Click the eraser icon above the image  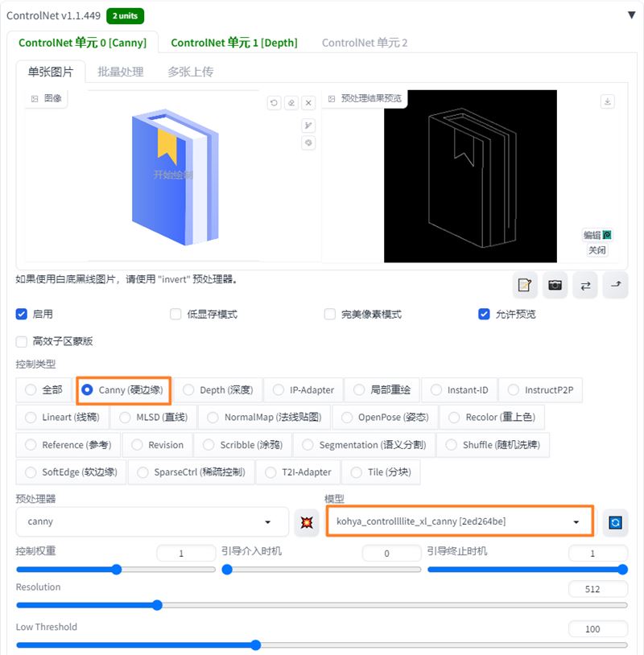291,102
